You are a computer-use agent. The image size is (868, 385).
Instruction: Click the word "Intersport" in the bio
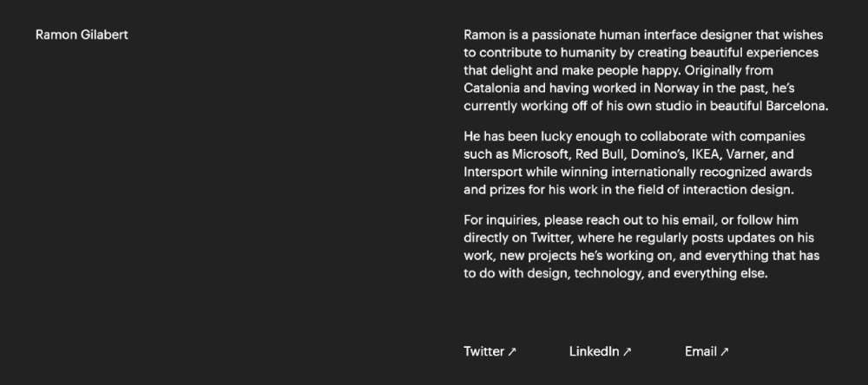tap(493, 172)
